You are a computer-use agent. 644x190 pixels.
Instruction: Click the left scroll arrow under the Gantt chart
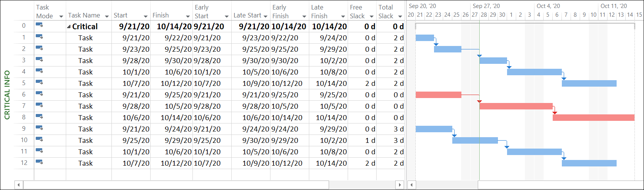(x=412, y=185)
